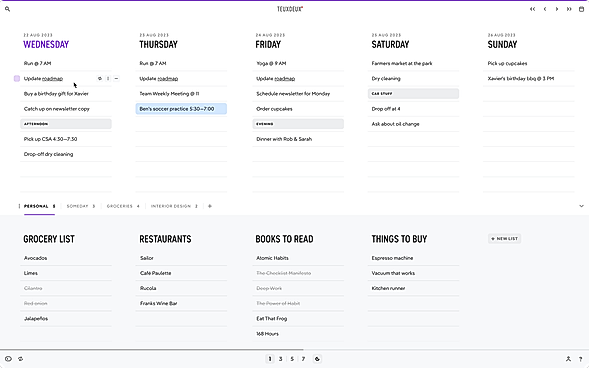
Task: Set recurrence on Wednesday's Update roadmap task
Action: (100, 78)
